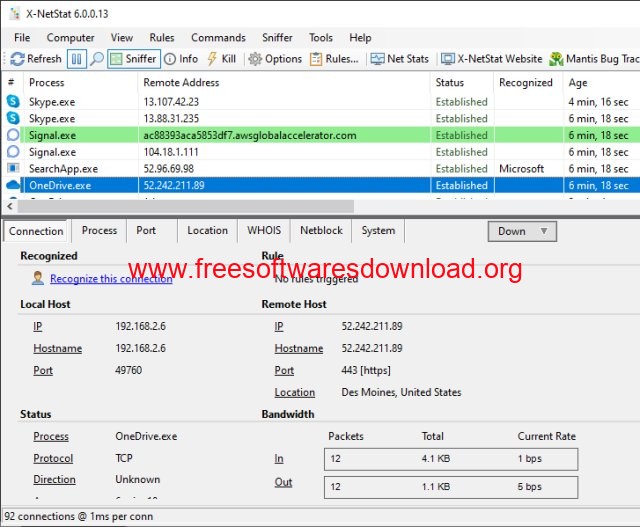The width and height of the screenshot is (640, 527).
Task: Select the ac88393aca5853df7.awsglobalaccelerator.com address cell
Action: click(284, 135)
